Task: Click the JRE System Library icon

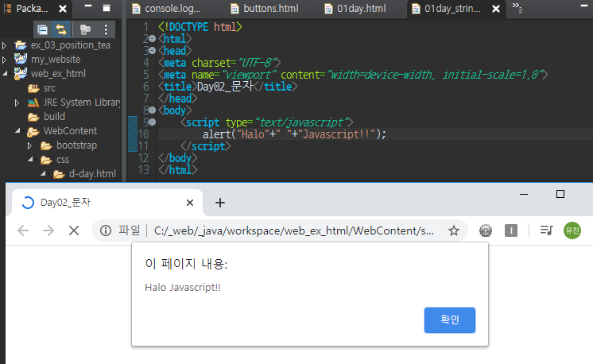Action: pos(33,103)
